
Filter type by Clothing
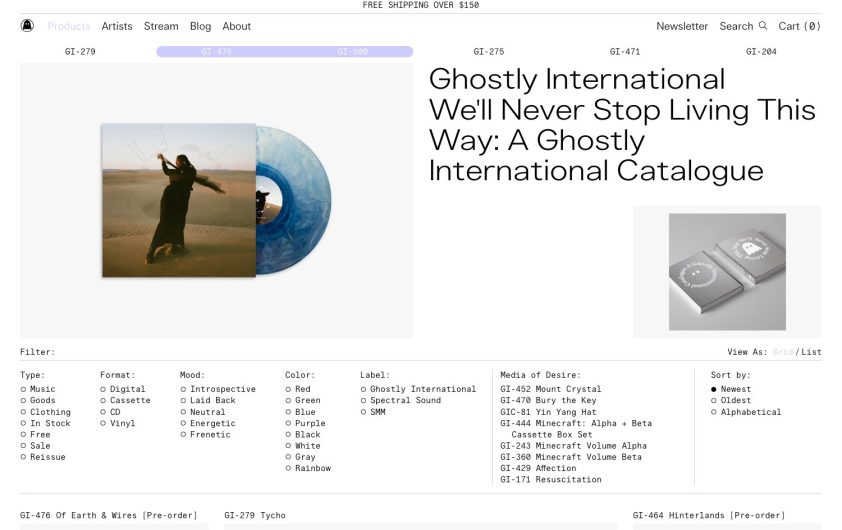point(46,412)
